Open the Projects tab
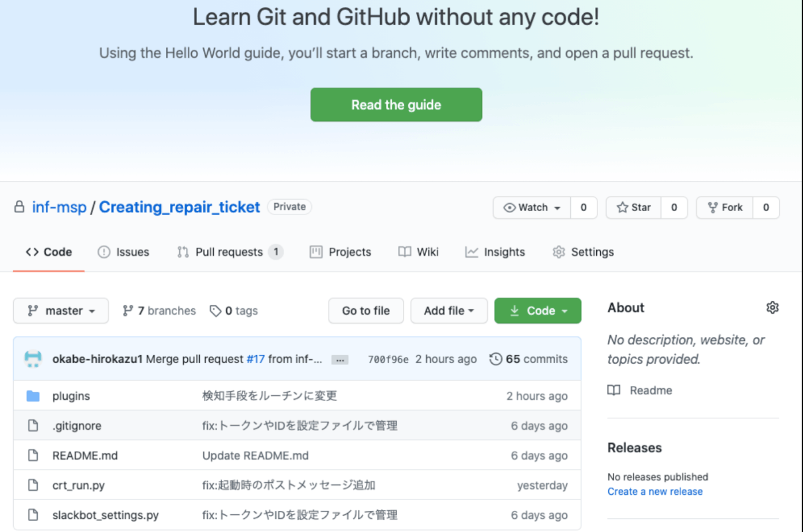The width and height of the screenshot is (804, 532). [x=341, y=252]
